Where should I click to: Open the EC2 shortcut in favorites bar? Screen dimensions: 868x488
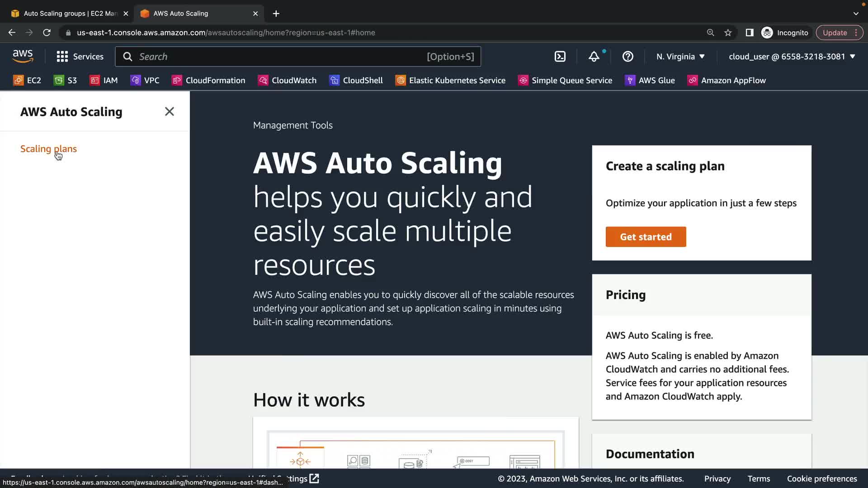click(x=27, y=80)
